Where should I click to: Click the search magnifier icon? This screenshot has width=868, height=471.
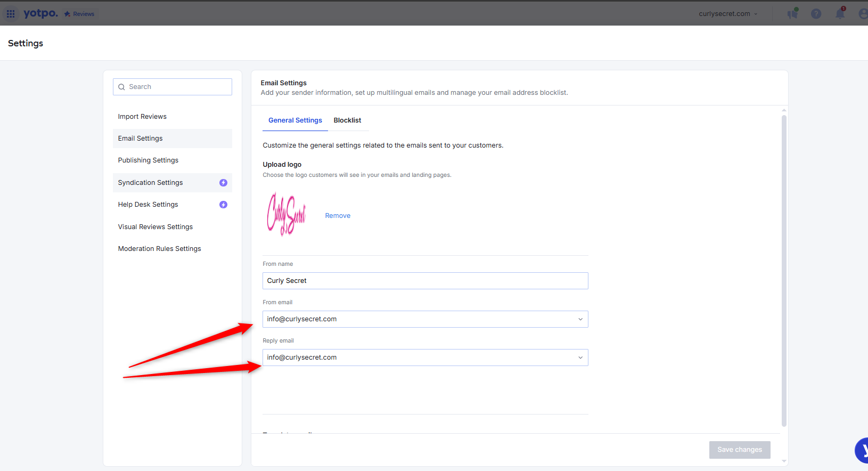(121, 87)
